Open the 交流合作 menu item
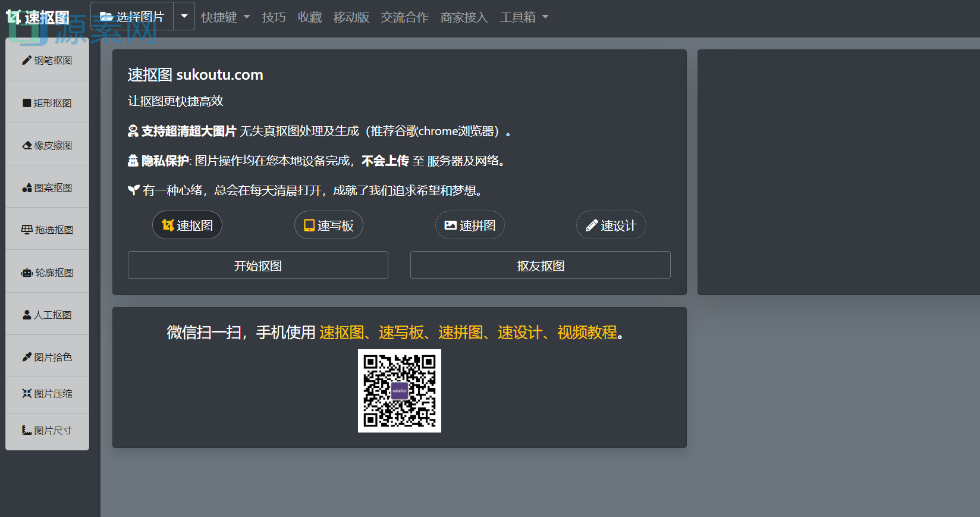This screenshot has height=517, width=980. [405, 17]
